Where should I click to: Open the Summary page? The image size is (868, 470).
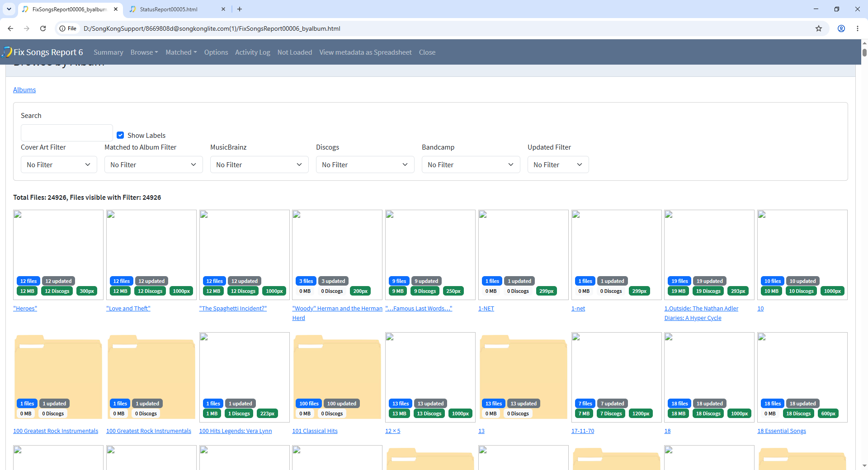[108, 52]
